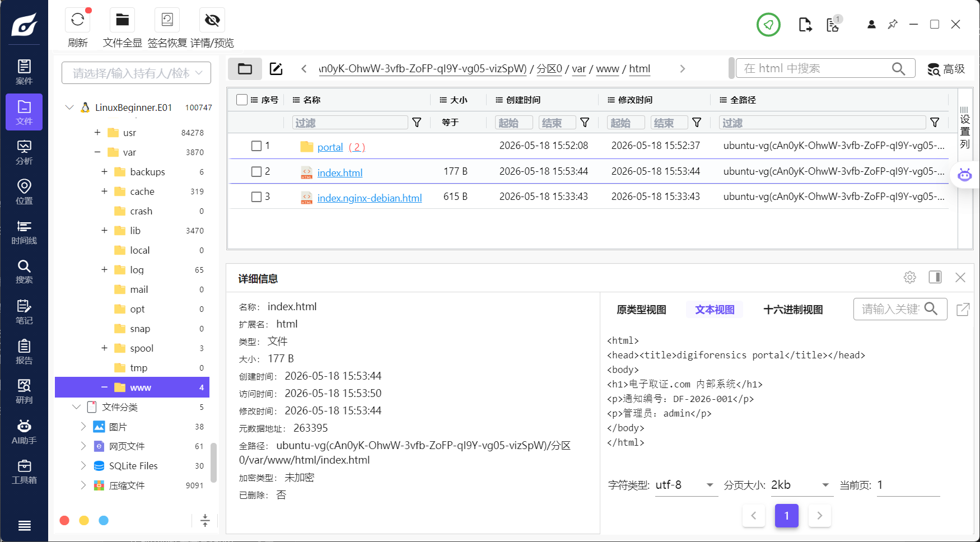Viewport: 980px width, 542px height.
Task: Collapse the LinuxBeginner.E01 tree node
Action: [69, 107]
